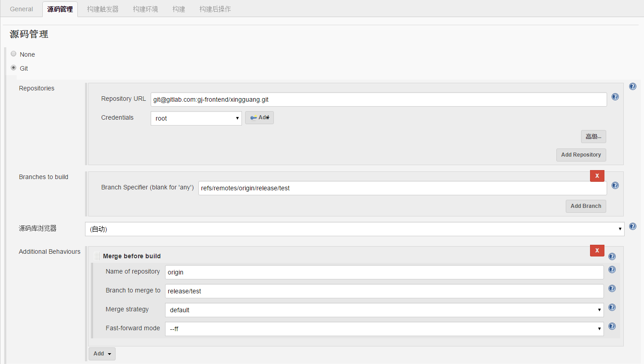
Task: Click the Additional Behaviours label
Action: coord(49,252)
